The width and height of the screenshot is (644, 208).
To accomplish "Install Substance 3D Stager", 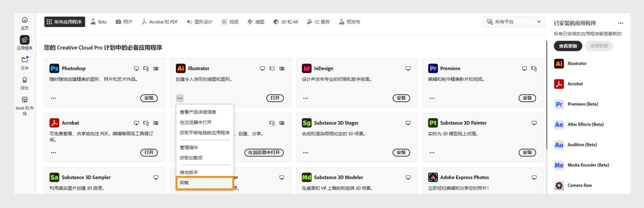I will 401,153.
